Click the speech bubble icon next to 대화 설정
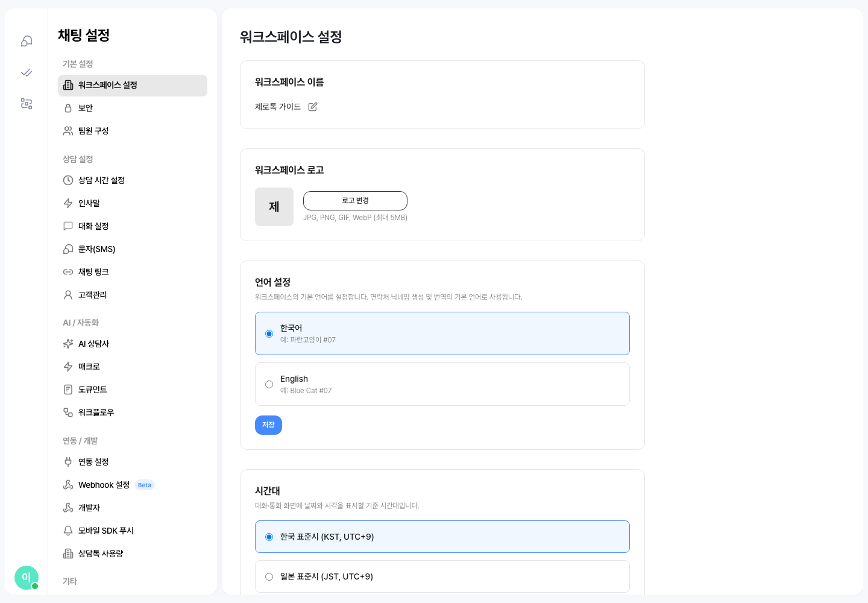This screenshot has width=868, height=603. tap(68, 226)
